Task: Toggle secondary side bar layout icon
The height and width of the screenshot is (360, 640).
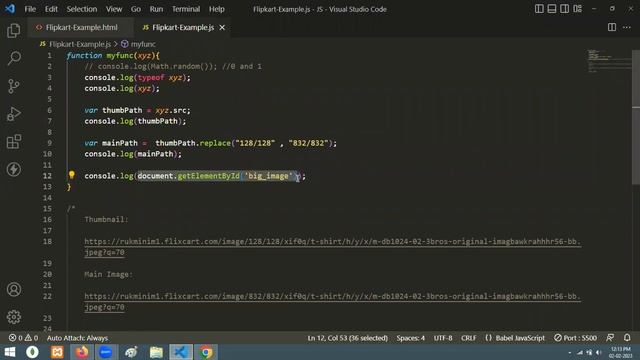Action: [x=564, y=9]
